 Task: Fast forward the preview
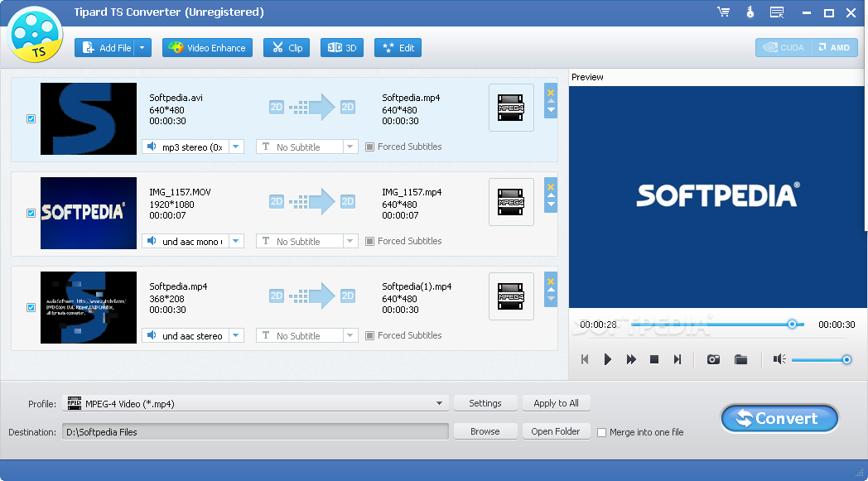631,359
